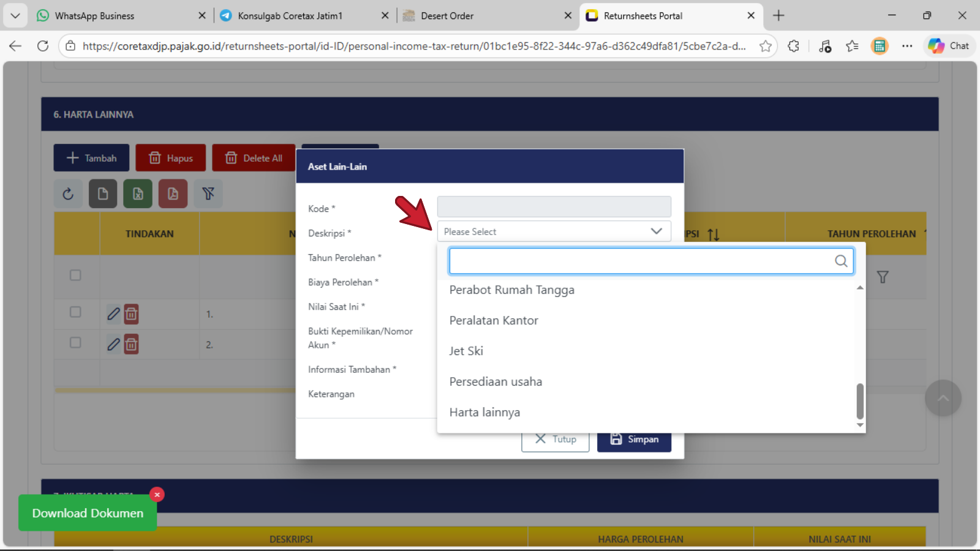
Task: Tick the checkbox for row 1
Action: [x=75, y=312]
